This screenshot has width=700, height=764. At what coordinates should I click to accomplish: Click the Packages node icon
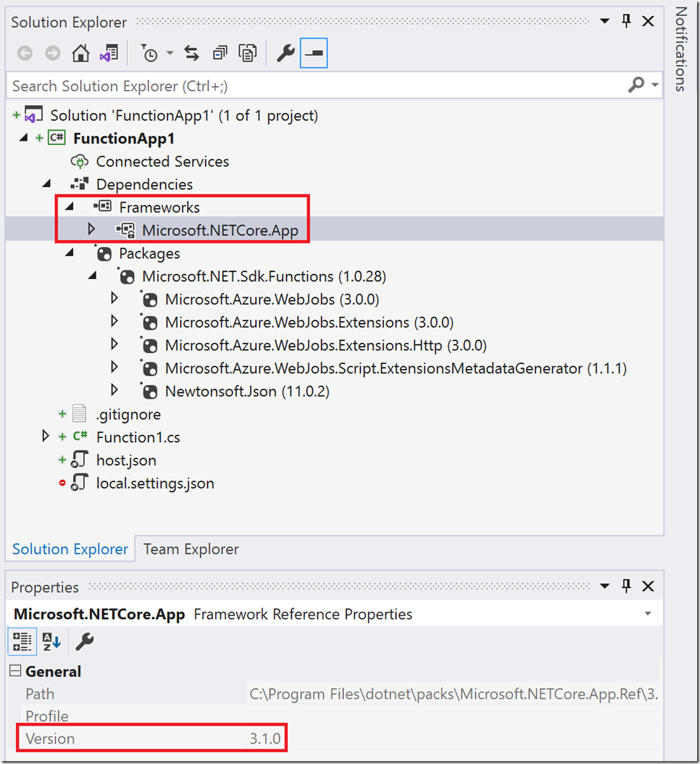tap(104, 253)
